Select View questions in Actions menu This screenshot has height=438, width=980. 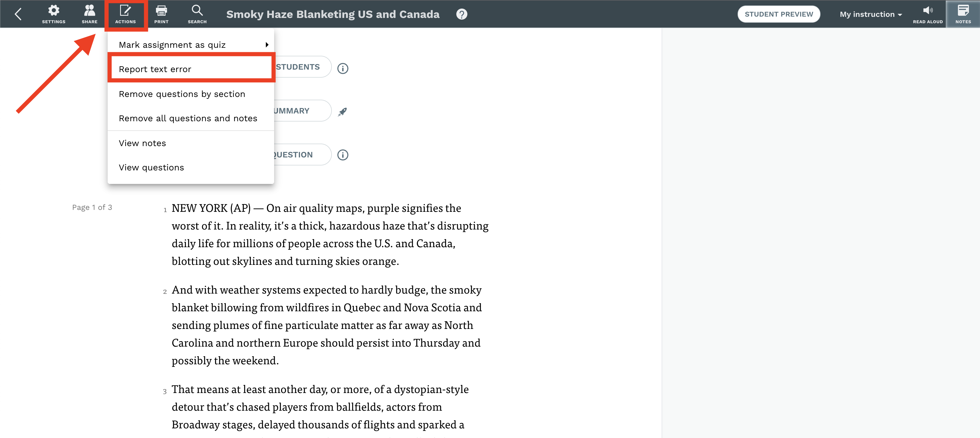(x=190, y=167)
